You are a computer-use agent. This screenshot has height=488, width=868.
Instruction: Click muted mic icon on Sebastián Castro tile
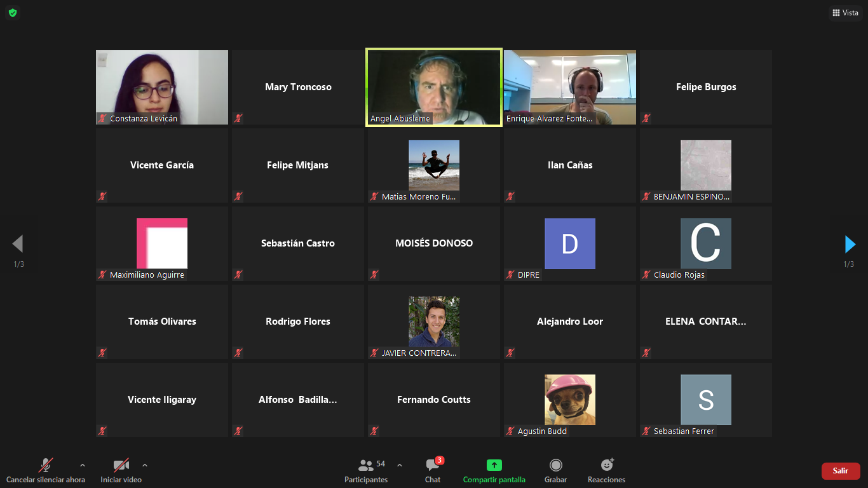point(238,274)
